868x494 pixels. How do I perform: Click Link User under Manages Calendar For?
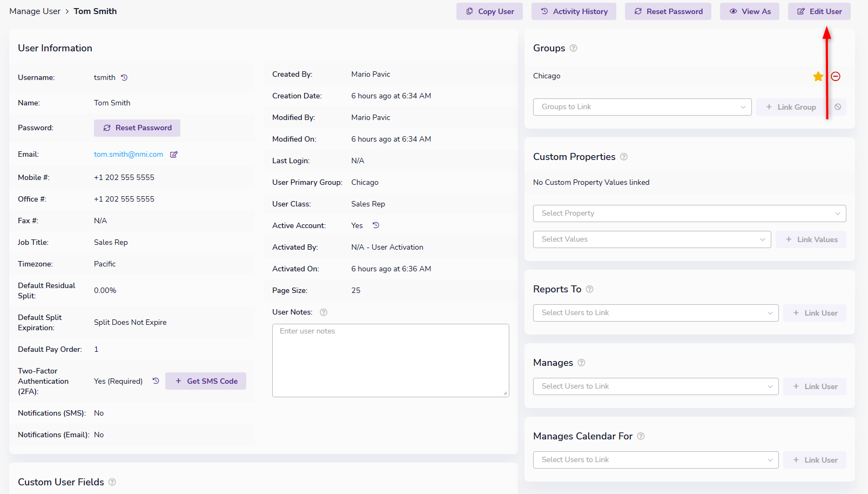815,460
